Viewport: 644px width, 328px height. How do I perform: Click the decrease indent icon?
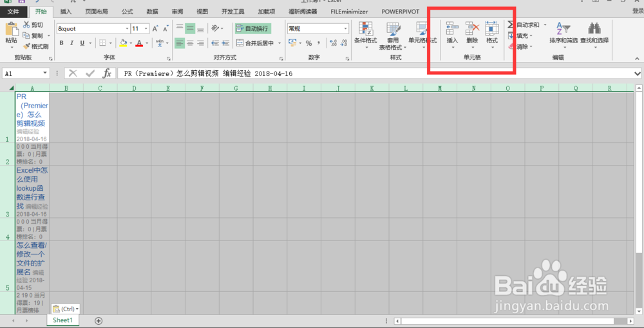pos(215,43)
